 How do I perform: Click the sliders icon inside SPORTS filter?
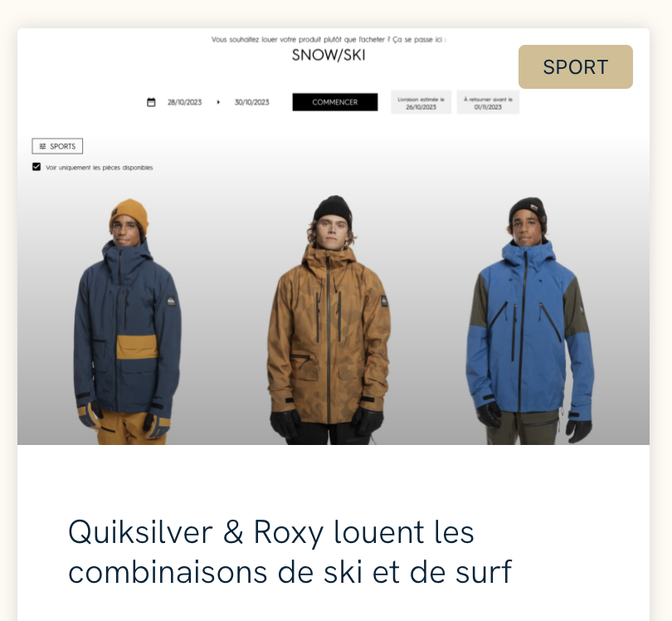[42, 146]
